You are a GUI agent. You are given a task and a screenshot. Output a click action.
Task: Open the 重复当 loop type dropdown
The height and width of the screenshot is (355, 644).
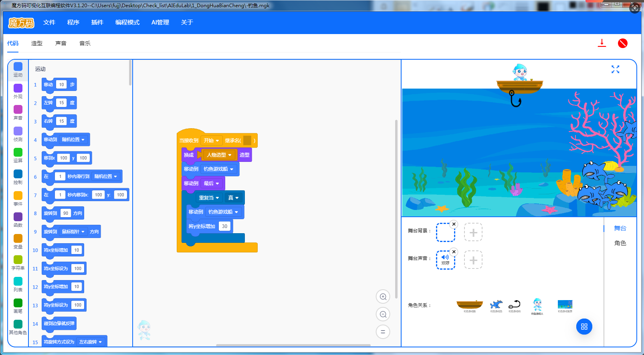pos(209,198)
